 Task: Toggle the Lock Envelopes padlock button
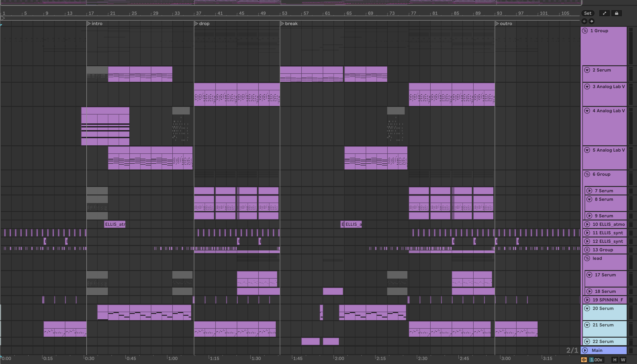point(616,13)
